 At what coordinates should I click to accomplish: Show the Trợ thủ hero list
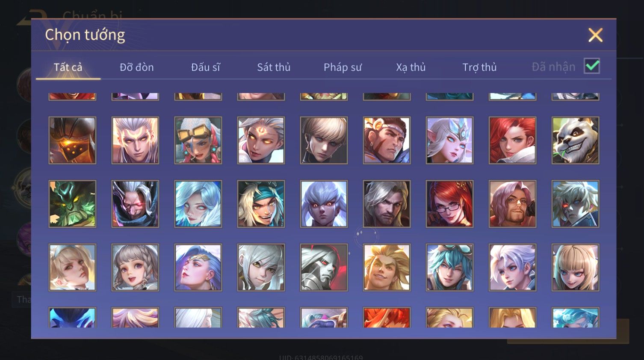(479, 67)
